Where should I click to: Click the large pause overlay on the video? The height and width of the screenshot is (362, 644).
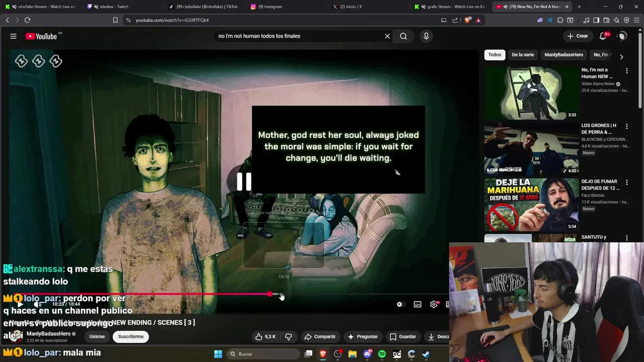point(244,182)
